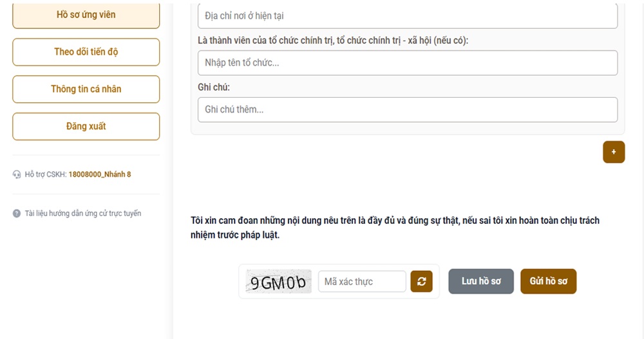Click the Ghi chú label
The height and width of the screenshot is (339, 644).
(214, 87)
